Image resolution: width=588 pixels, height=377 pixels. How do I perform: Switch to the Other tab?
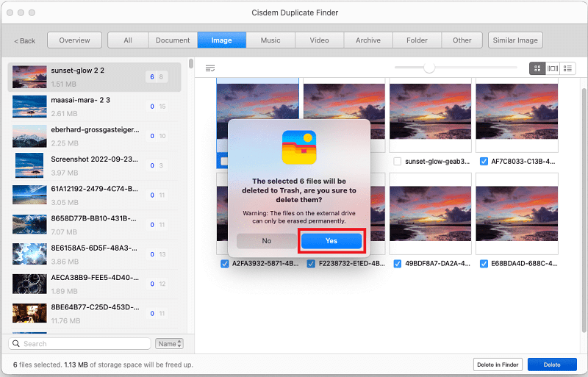tap(462, 40)
